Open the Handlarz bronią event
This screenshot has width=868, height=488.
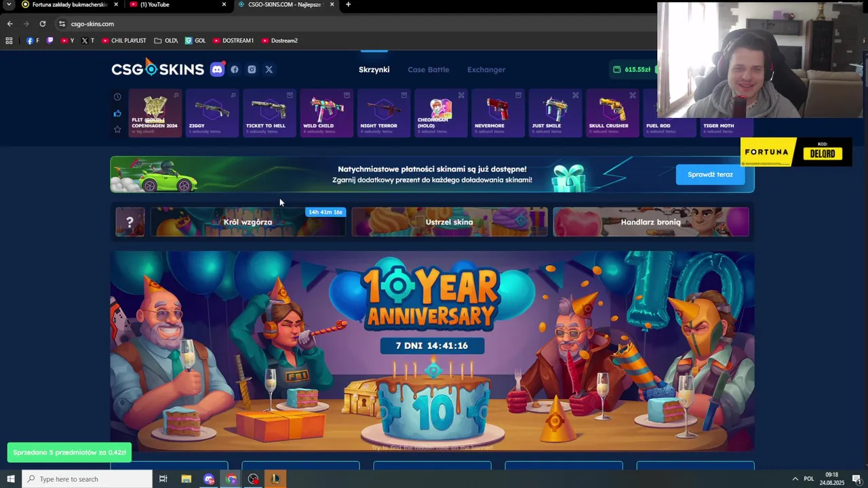point(650,222)
